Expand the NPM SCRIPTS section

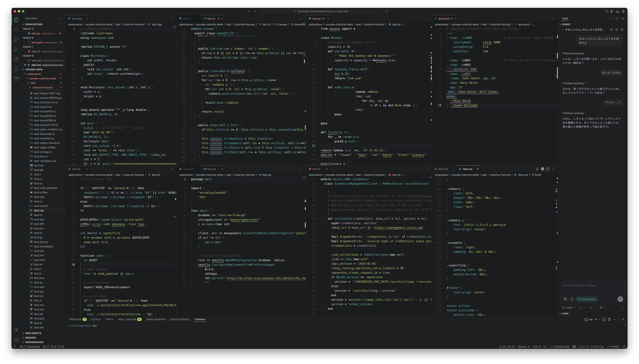pyautogui.click(x=33, y=333)
